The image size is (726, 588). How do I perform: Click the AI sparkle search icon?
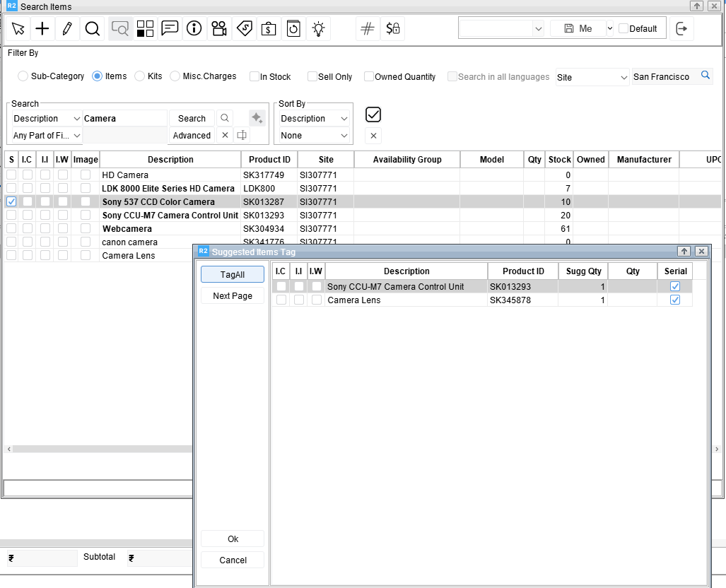pyautogui.click(x=257, y=118)
